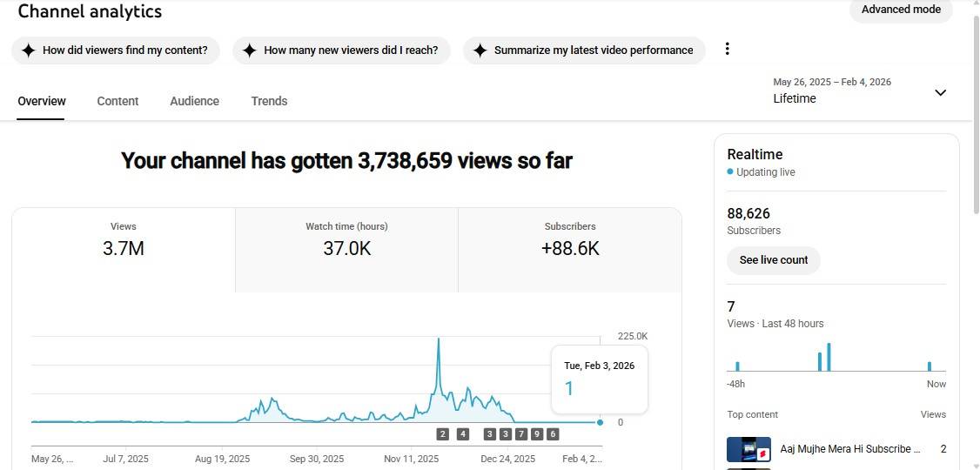Click the video marker badge labeled 7

(x=521, y=434)
